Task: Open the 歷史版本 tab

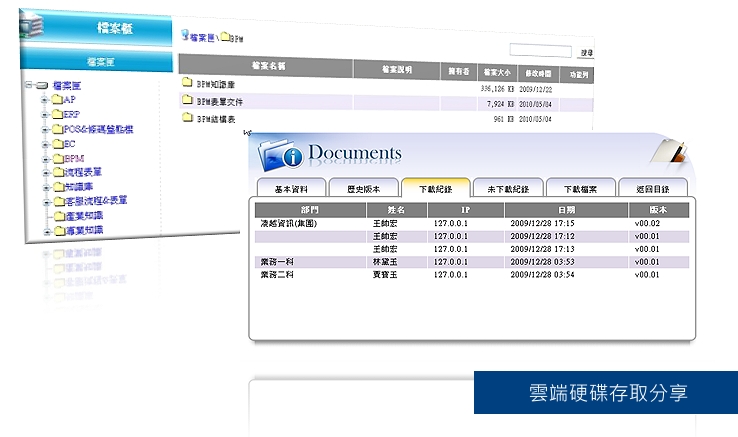Action: 363,188
